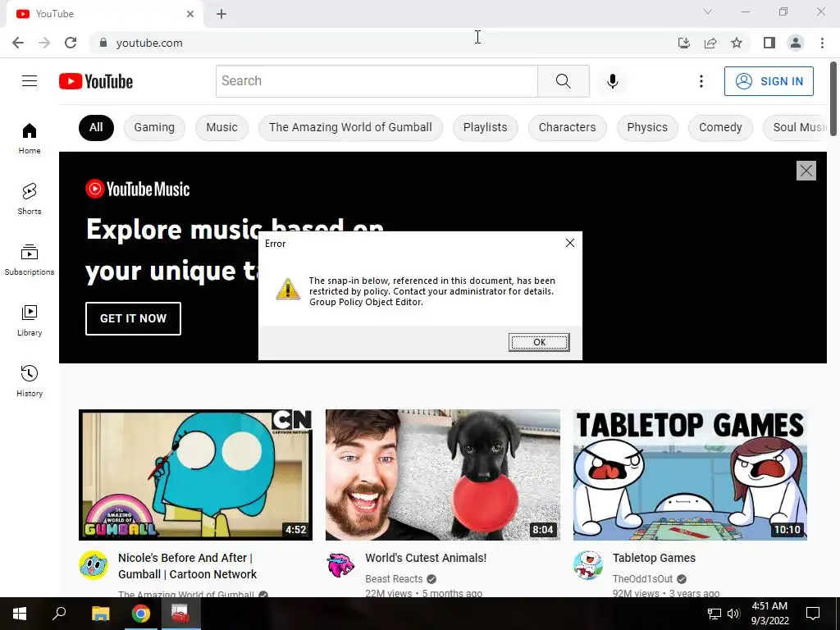Click SIGN IN button
Viewport: 840px width, 630px height.
(769, 81)
